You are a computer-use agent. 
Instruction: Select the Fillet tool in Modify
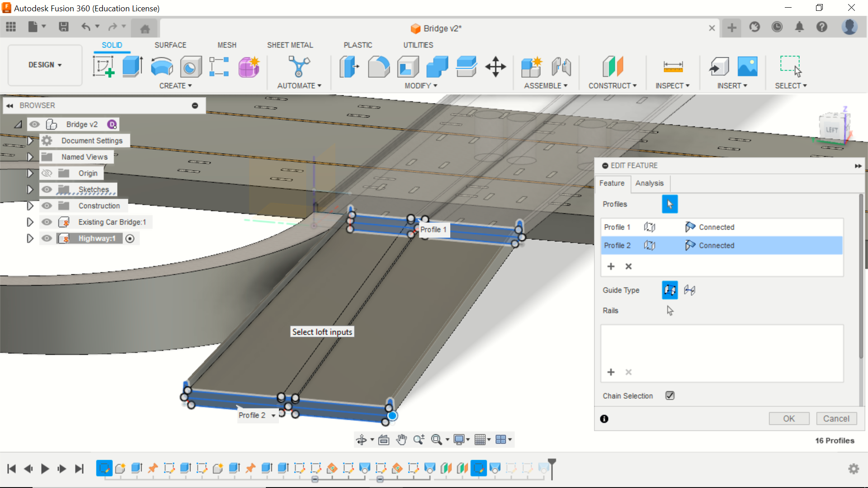378,66
